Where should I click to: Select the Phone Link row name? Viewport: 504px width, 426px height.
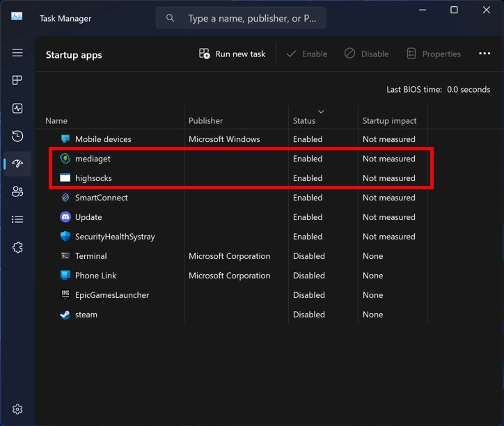[x=95, y=276]
